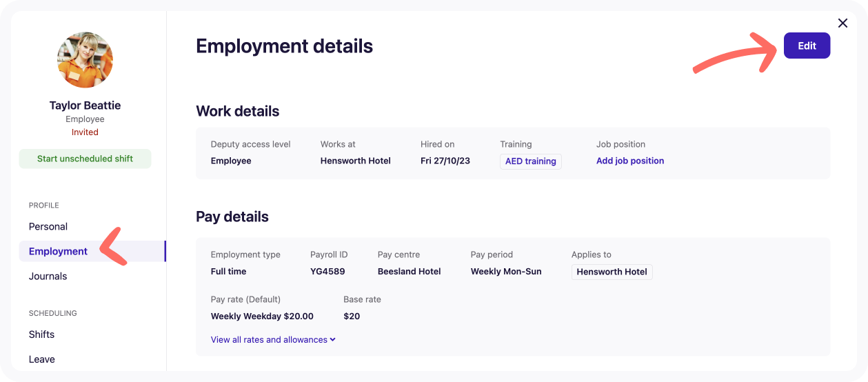Click the Pay details heading

coord(232,217)
